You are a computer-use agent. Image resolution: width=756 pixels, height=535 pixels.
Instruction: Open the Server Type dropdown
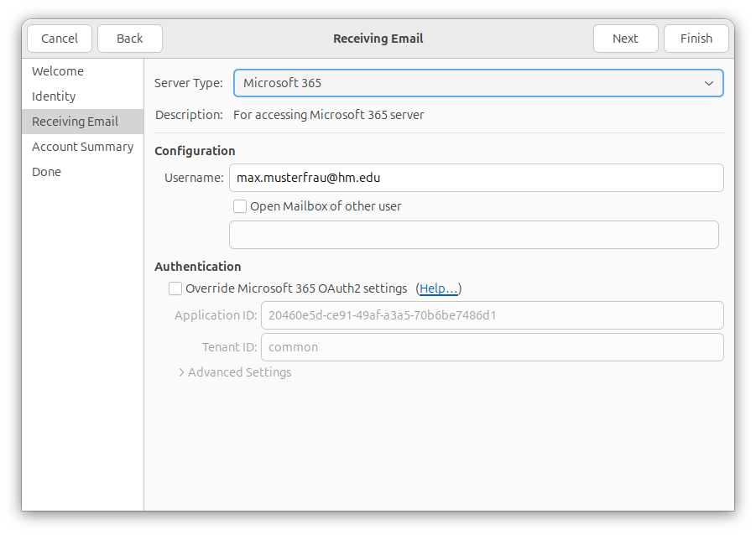(478, 83)
